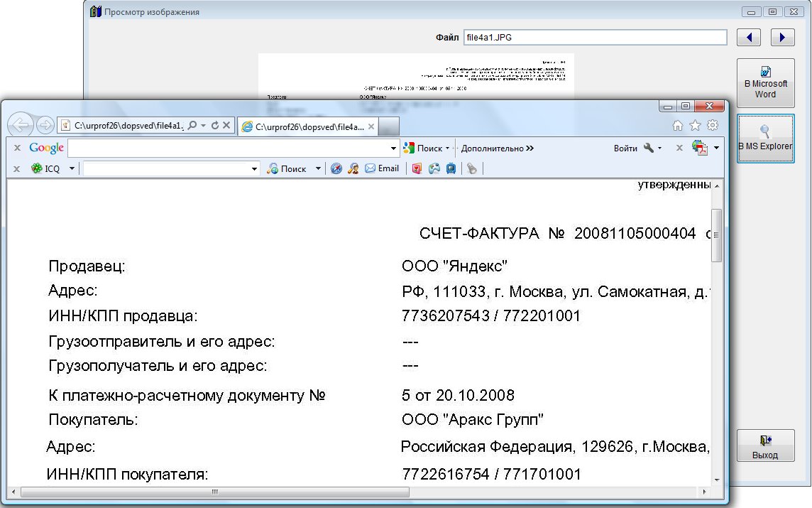Refresh the page using the address bar icon
This screenshot has height=508, width=812.
(215, 126)
